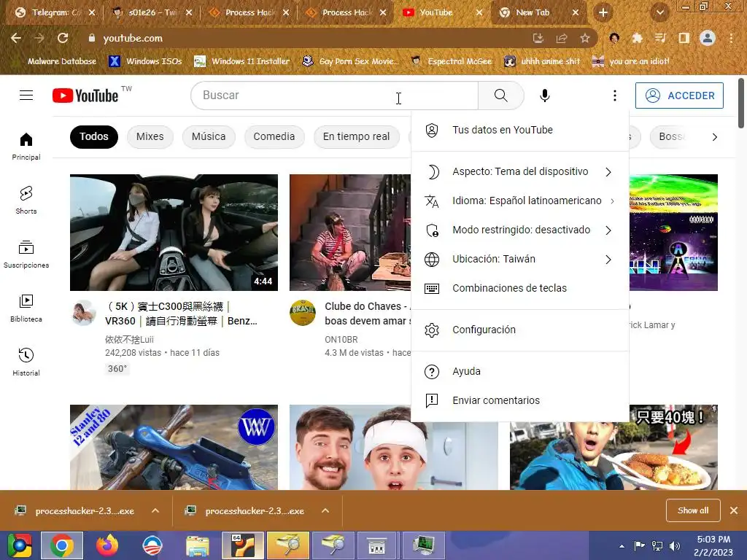The image size is (747, 560).
Task: Select the Comedia filter chip
Action: tap(274, 137)
